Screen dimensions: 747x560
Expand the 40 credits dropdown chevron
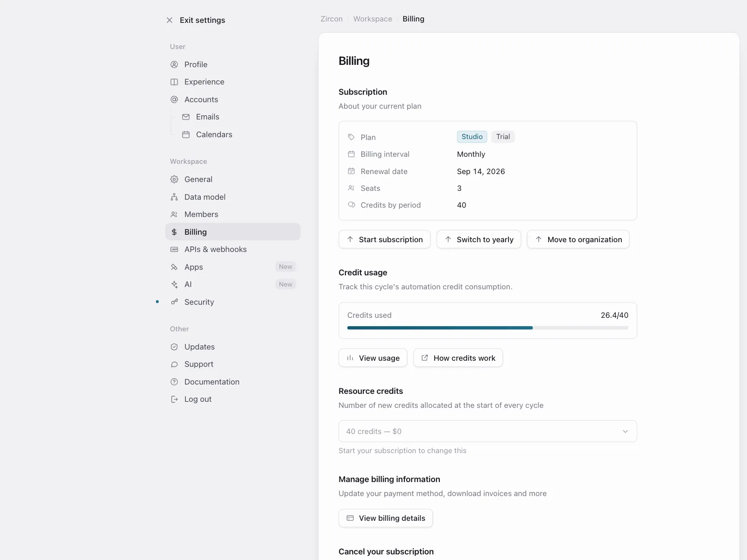[x=625, y=431]
